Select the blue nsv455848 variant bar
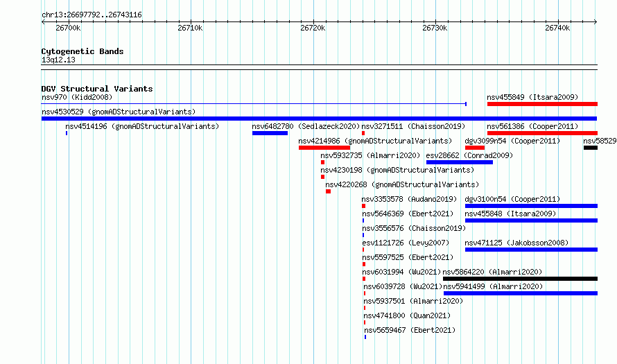The width and height of the screenshot is (617, 364). (x=531, y=220)
